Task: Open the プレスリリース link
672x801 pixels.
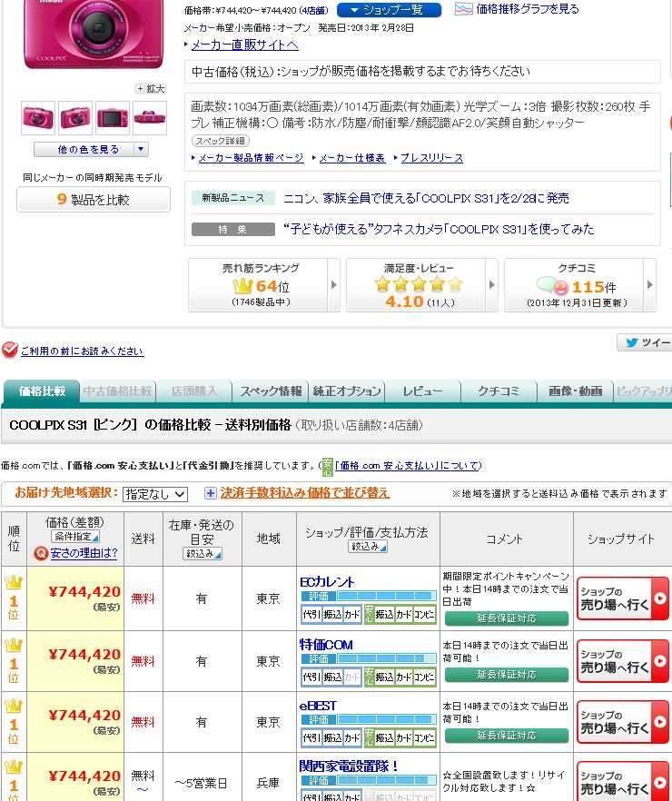Action: tap(431, 158)
